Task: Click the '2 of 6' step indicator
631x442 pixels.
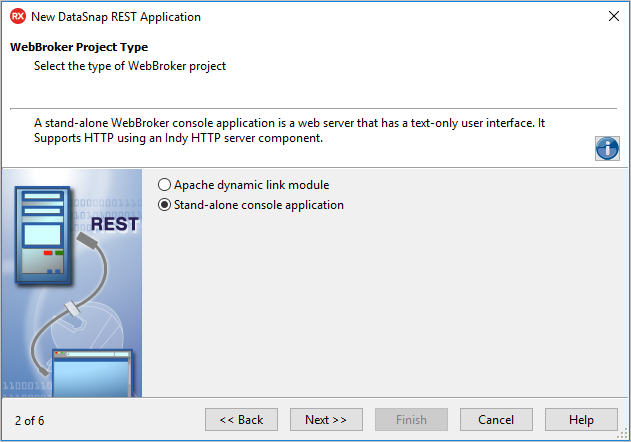Action: [x=29, y=421]
